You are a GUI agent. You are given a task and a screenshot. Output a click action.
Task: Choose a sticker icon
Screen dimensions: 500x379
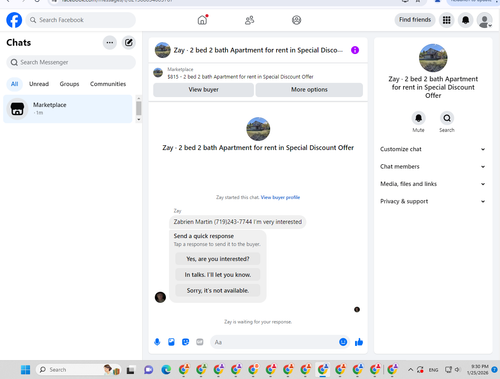pyautogui.click(x=185, y=342)
